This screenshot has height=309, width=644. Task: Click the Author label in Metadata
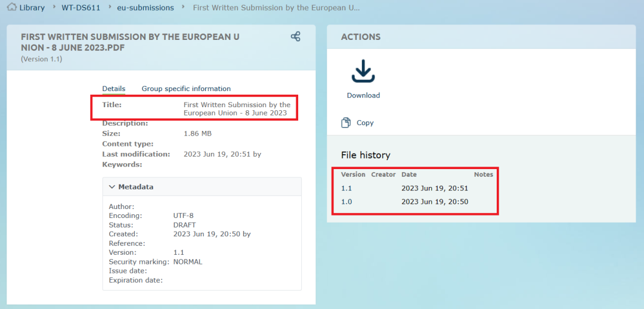(x=122, y=207)
